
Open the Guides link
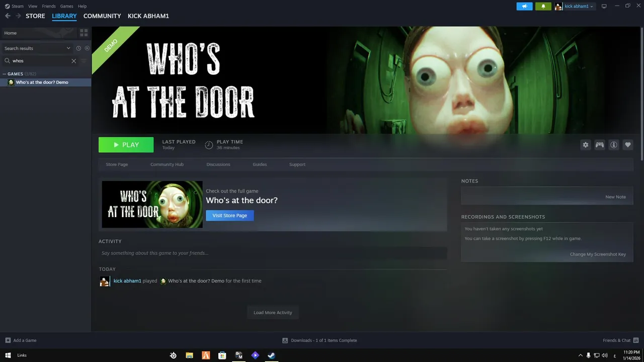pyautogui.click(x=260, y=164)
